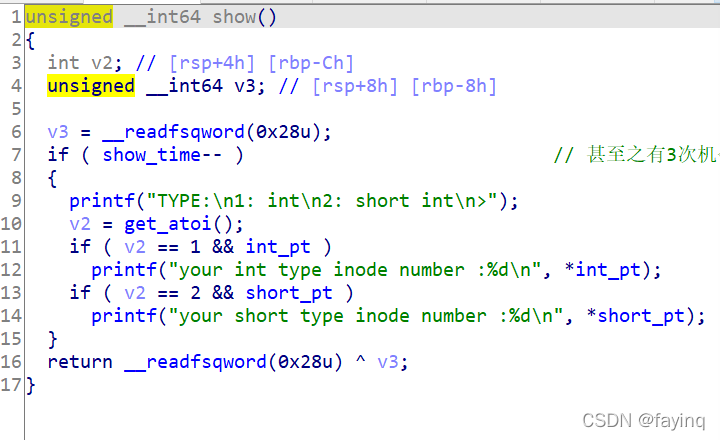The height and width of the screenshot is (440, 720).
Task: Click the highlighted 'unsigned' keyword on line 1
Action: [x=69, y=17]
